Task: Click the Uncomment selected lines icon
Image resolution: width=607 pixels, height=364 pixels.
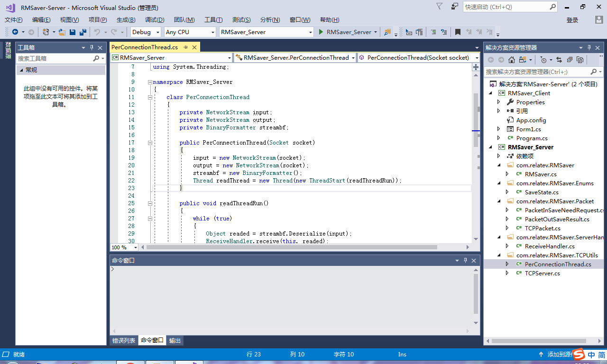Action: coord(444,32)
